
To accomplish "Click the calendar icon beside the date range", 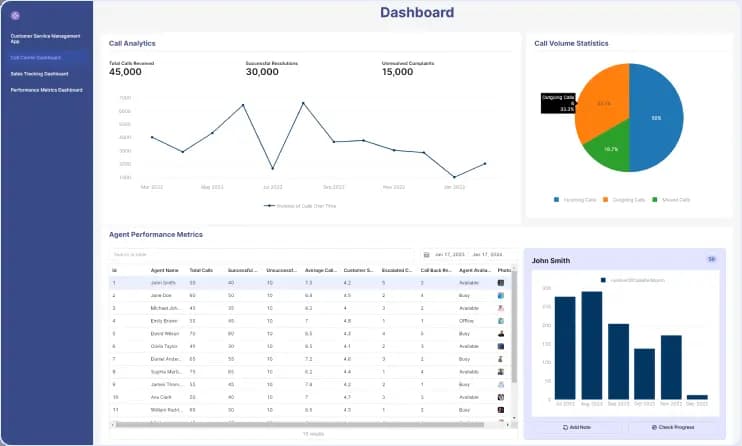I will (x=427, y=255).
